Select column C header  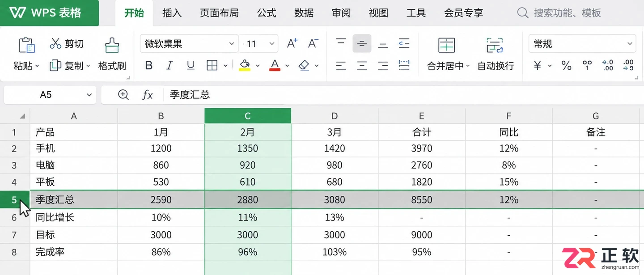[x=248, y=116]
